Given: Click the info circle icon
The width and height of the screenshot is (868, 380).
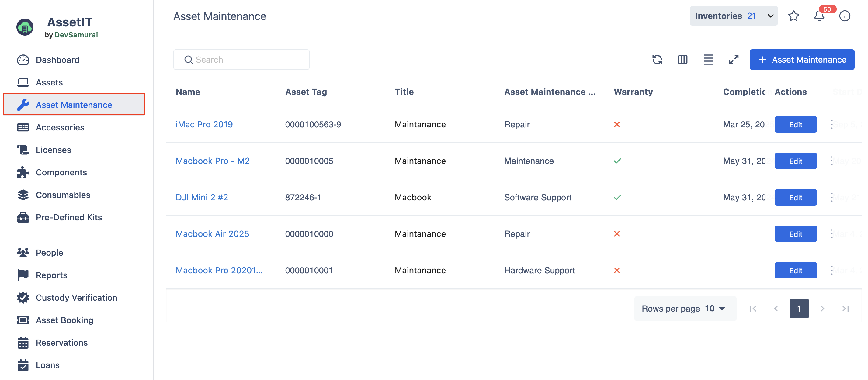Looking at the screenshot, I should click(844, 16).
